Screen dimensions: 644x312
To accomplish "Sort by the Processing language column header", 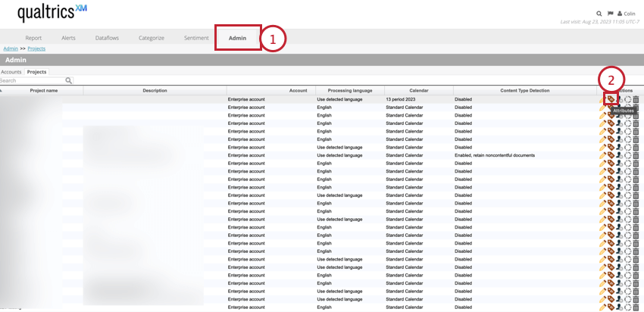I will [349, 90].
